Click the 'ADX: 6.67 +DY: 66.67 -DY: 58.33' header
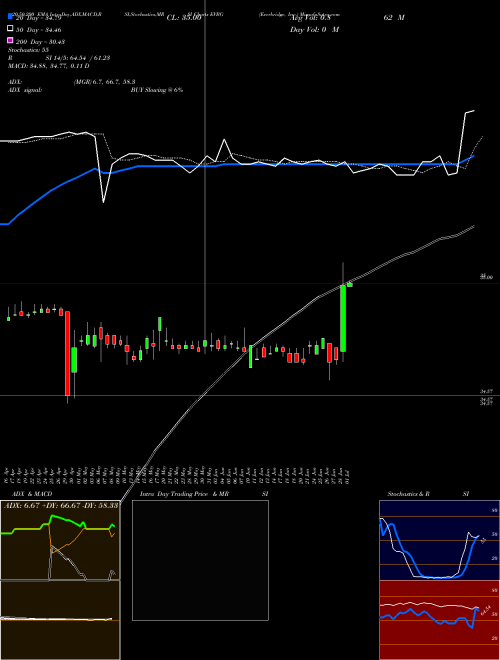This screenshot has height=660, width=500. pyautogui.click(x=61, y=505)
